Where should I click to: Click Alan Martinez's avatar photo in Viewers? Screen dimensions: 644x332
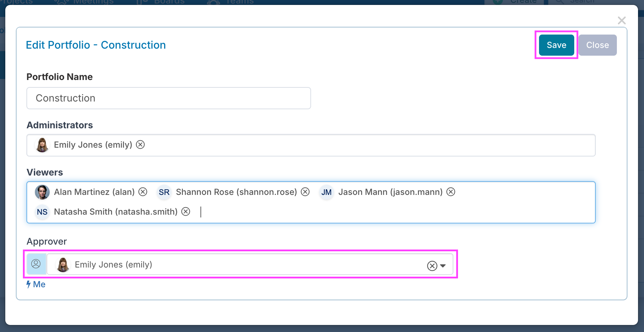[42, 192]
